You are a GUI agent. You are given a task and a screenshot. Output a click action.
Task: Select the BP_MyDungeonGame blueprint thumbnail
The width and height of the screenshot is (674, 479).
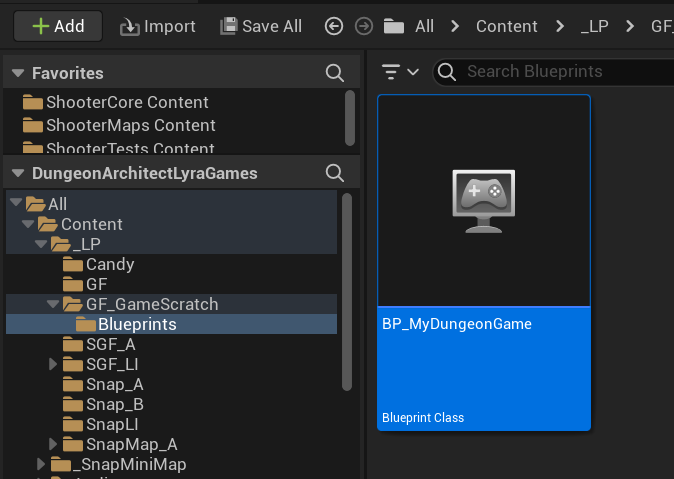(484, 200)
